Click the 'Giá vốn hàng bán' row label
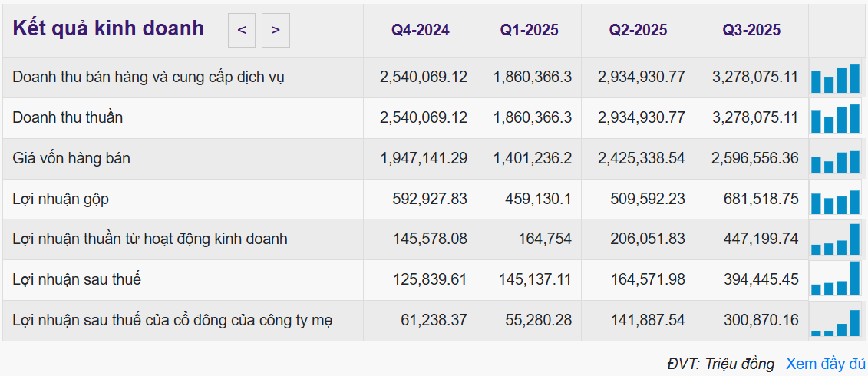This screenshot has height=376, width=868. click(x=71, y=159)
